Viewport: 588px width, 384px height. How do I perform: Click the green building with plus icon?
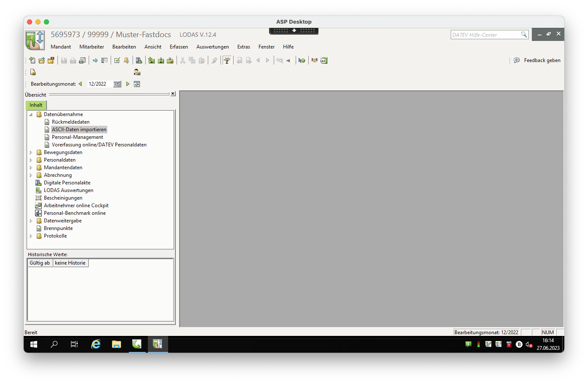152,60
